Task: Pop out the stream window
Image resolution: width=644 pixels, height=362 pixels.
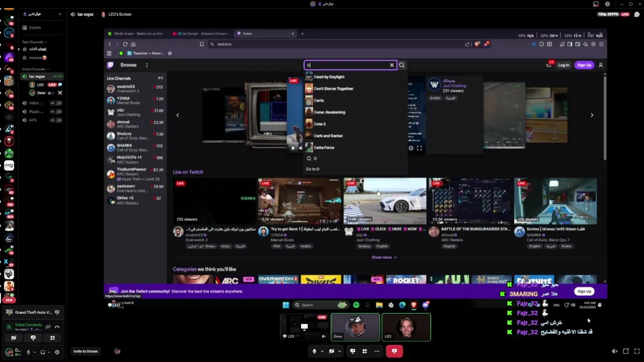Action: (626, 351)
